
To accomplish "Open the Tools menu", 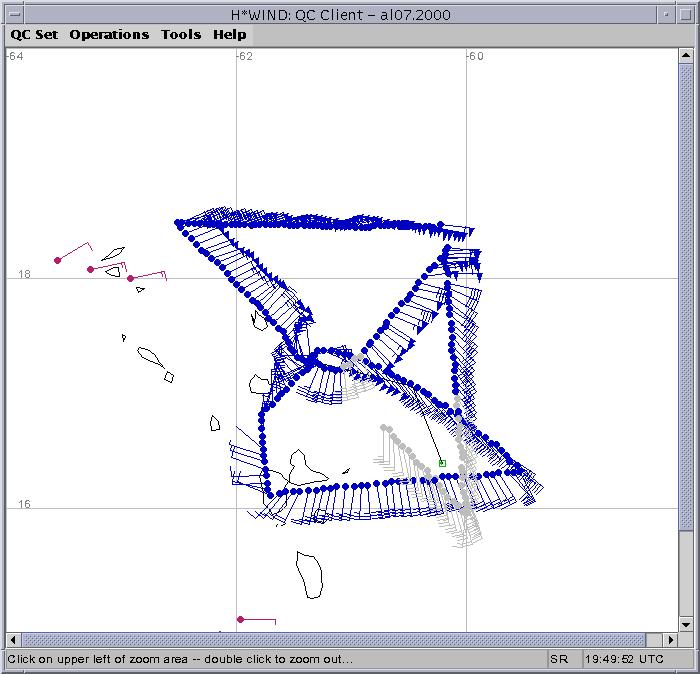I will click(x=181, y=34).
